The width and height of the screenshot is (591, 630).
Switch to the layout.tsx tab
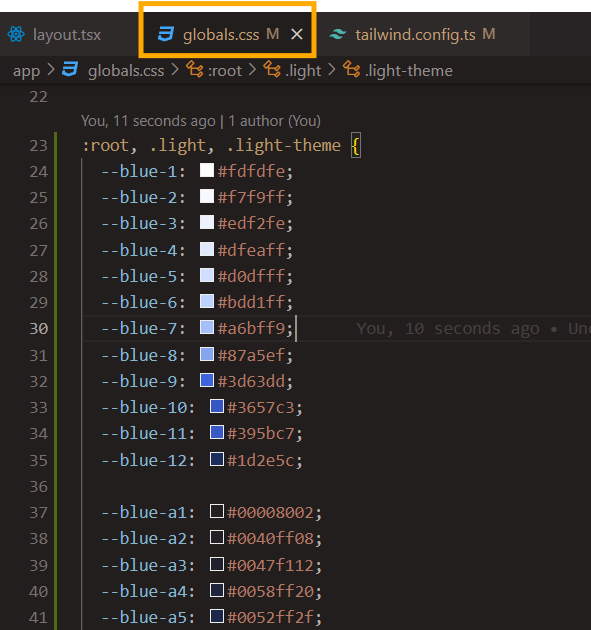pyautogui.click(x=67, y=35)
